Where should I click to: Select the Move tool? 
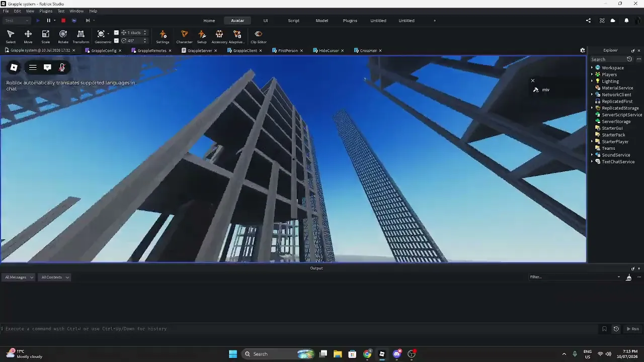[x=28, y=37]
